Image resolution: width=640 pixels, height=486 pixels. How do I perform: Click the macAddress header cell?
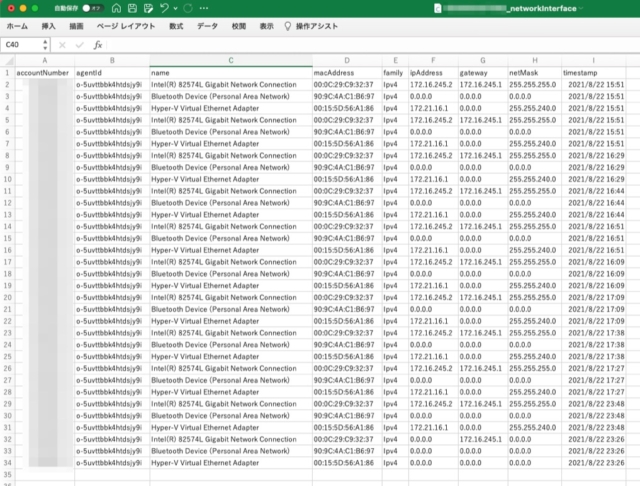click(347, 73)
